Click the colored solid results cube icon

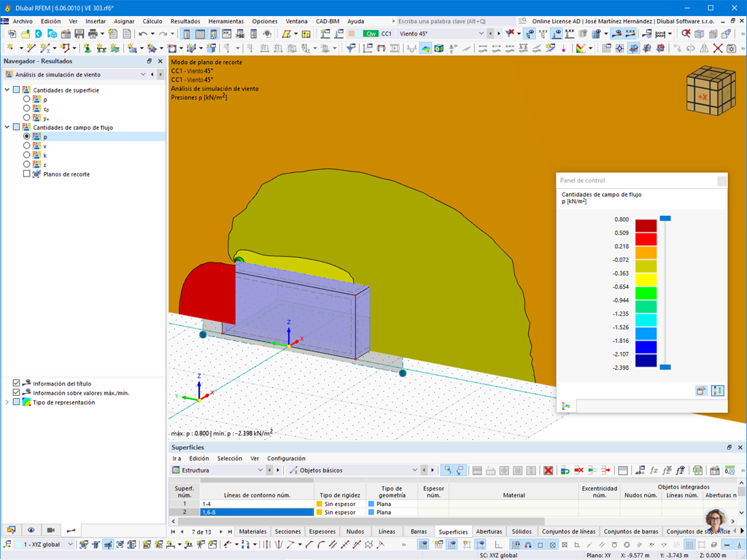click(438, 48)
